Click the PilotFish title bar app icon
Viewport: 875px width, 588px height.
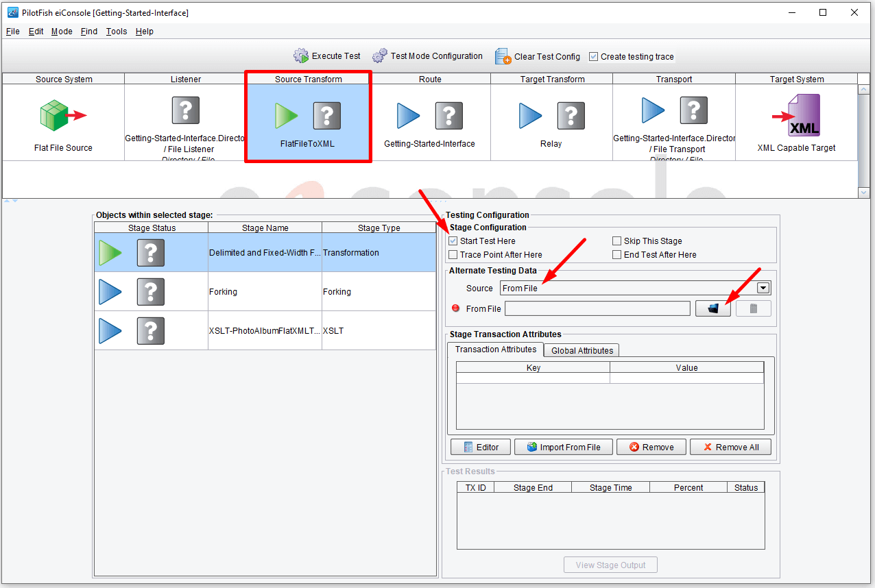(12, 12)
